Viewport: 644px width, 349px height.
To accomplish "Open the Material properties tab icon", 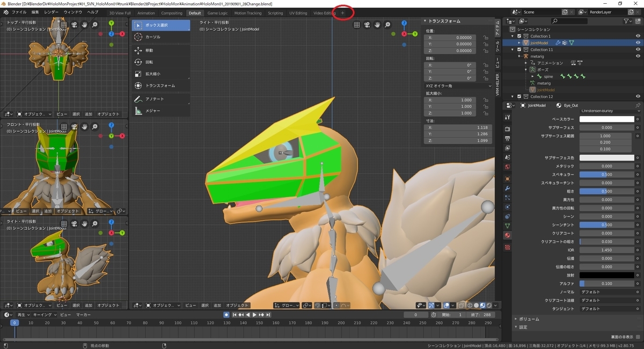I will coord(507,235).
